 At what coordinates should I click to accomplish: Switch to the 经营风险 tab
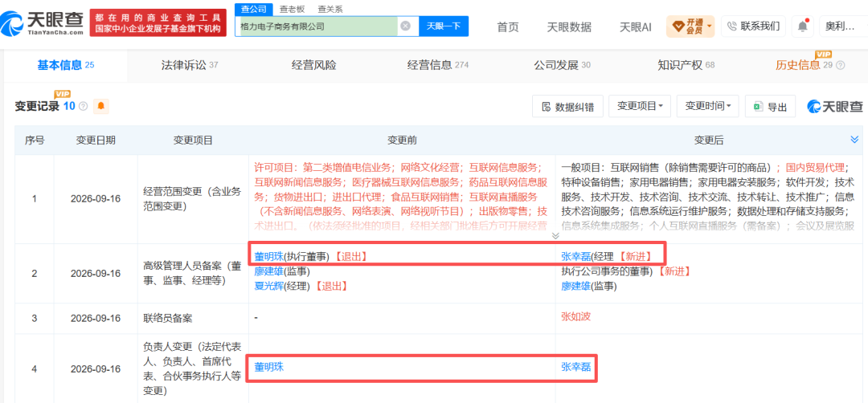[x=314, y=65]
